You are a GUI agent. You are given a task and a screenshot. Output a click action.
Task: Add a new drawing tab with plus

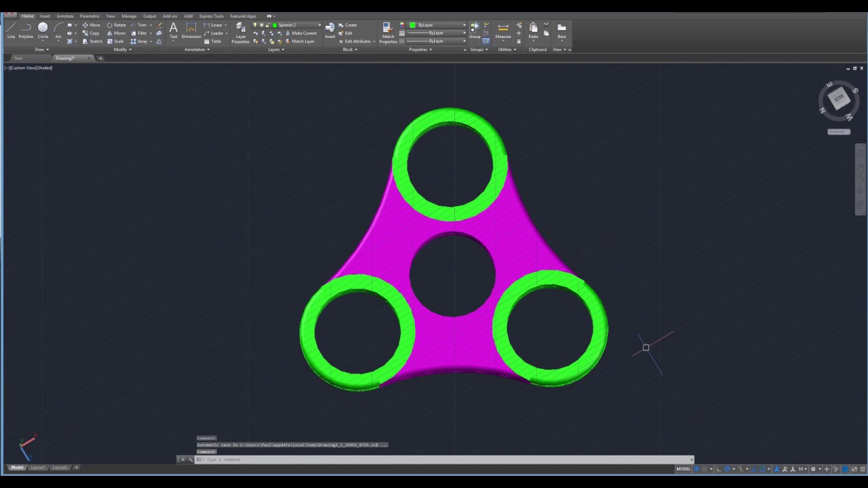click(100, 58)
